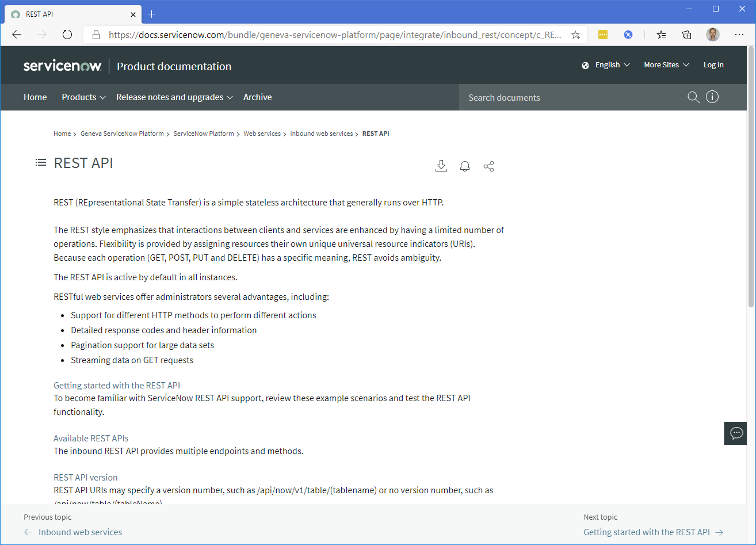Click the lock icon in the address bar
The width and height of the screenshot is (756, 545).
(96, 35)
